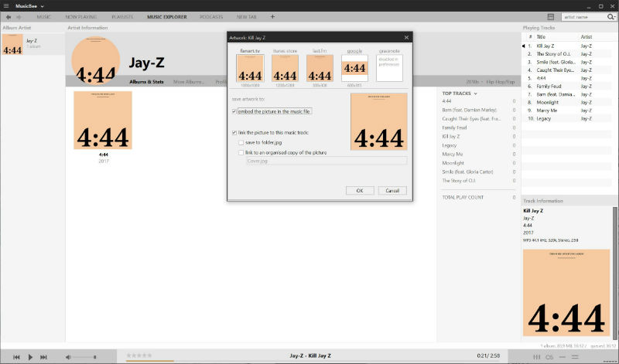Switch to the PLAYLISTS tab

[x=122, y=17]
